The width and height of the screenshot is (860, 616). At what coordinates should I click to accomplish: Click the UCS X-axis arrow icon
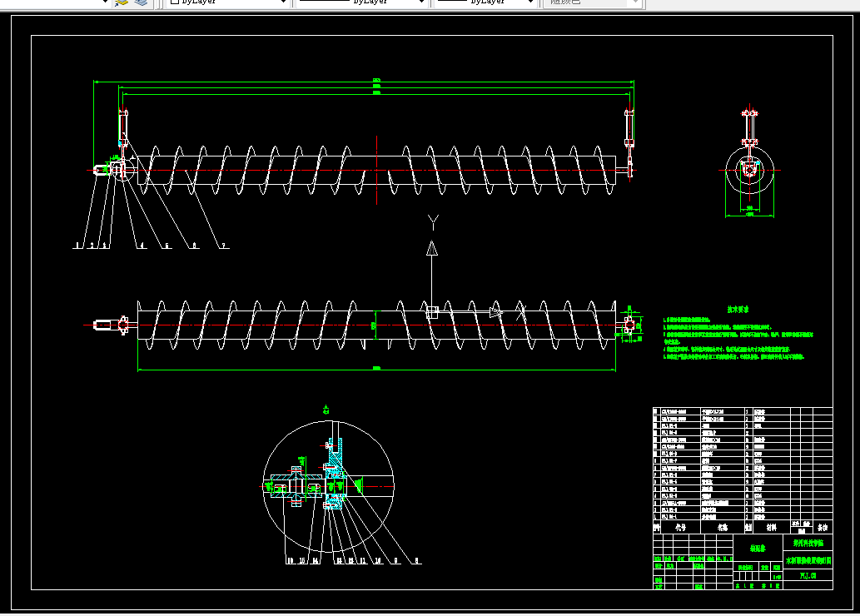click(496, 312)
